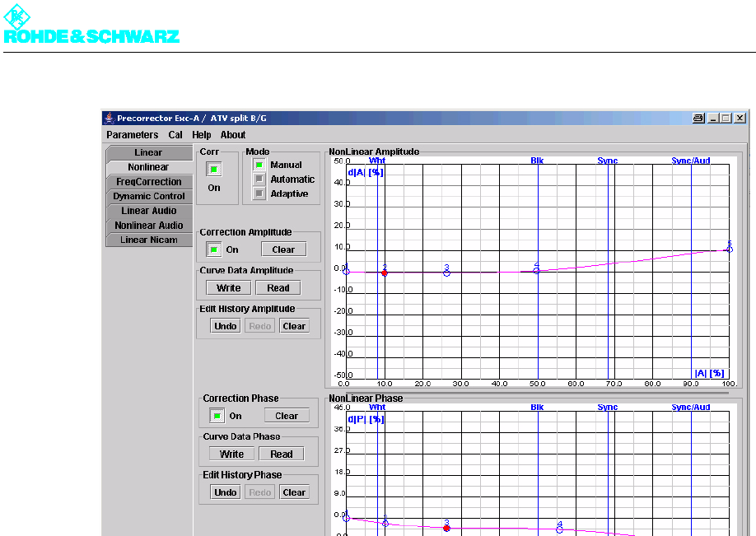Viewport: 756px width, 536px height.
Task: Clear the Edit History Phase
Action: pos(294,492)
